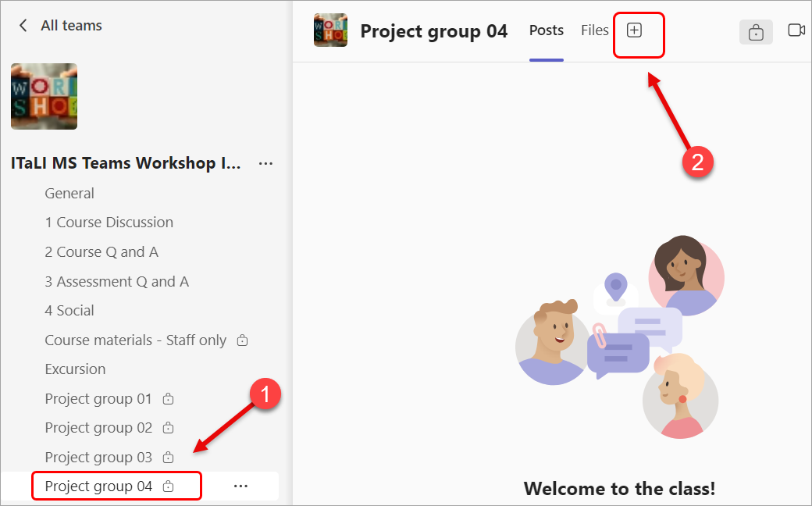
Task: Click the Workshop avatar beside Project group 04 title
Action: 330,30
